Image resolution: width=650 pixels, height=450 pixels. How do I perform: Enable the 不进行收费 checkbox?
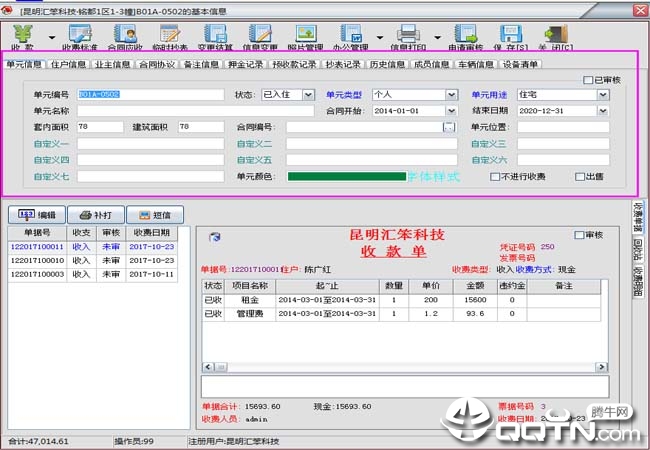[495, 177]
